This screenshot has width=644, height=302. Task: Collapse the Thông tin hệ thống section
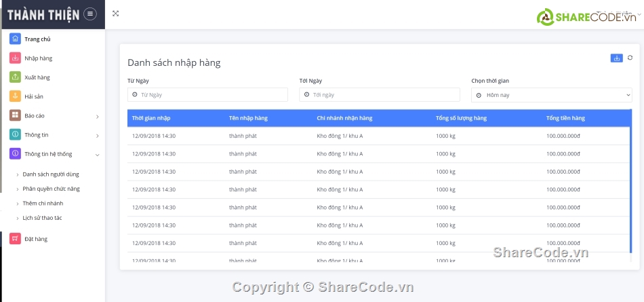coord(97,154)
